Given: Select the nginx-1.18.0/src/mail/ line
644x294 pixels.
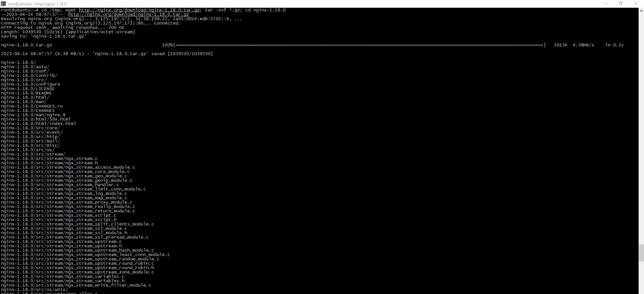Looking at the screenshot, I should point(31,141).
